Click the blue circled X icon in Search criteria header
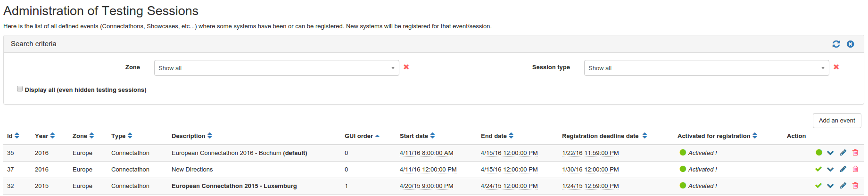This screenshot has height=196, width=868. (850, 44)
